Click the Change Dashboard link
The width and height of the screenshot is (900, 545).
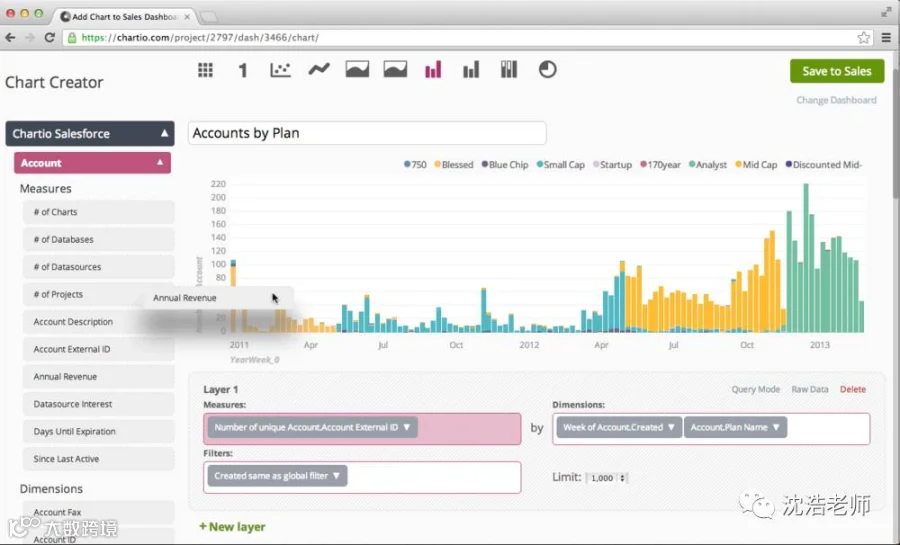coord(836,100)
